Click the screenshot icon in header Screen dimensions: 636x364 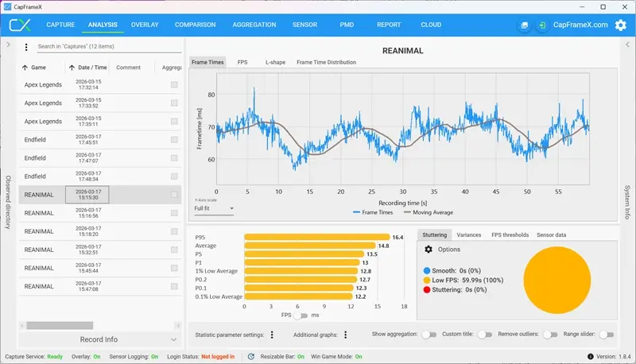(x=524, y=25)
